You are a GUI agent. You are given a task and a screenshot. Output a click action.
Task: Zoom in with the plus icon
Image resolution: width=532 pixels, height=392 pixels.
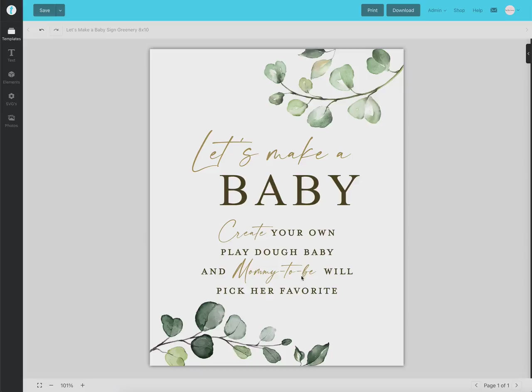pyautogui.click(x=82, y=385)
